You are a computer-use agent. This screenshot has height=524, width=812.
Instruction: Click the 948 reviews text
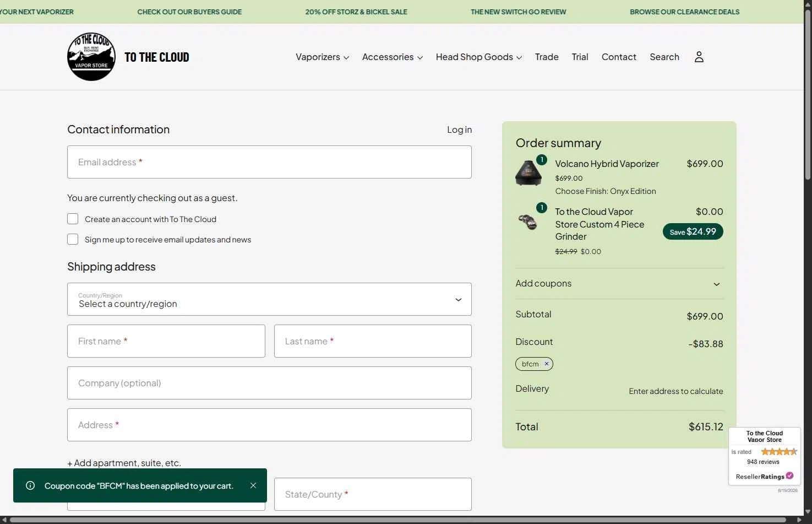pyautogui.click(x=763, y=462)
